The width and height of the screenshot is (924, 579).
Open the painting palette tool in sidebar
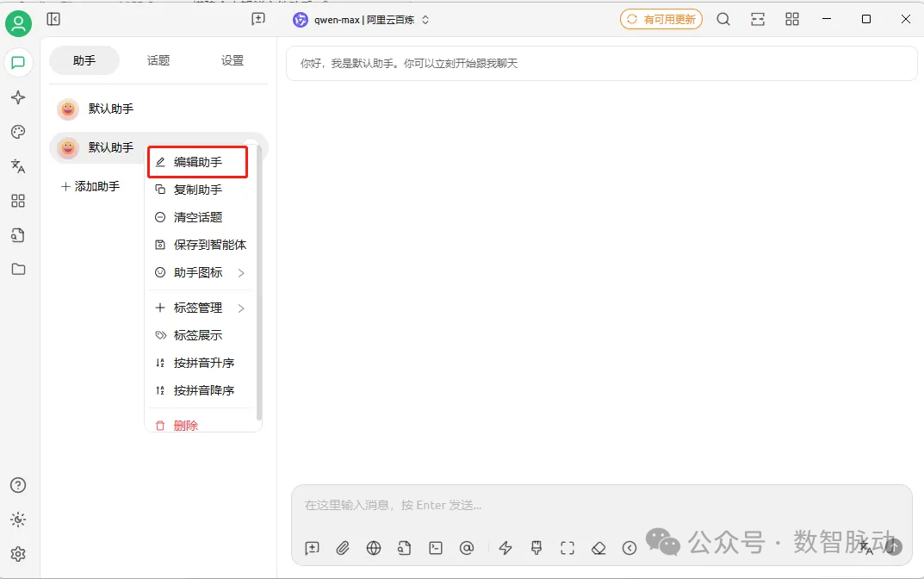pyautogui.click(x=18, y=132)
